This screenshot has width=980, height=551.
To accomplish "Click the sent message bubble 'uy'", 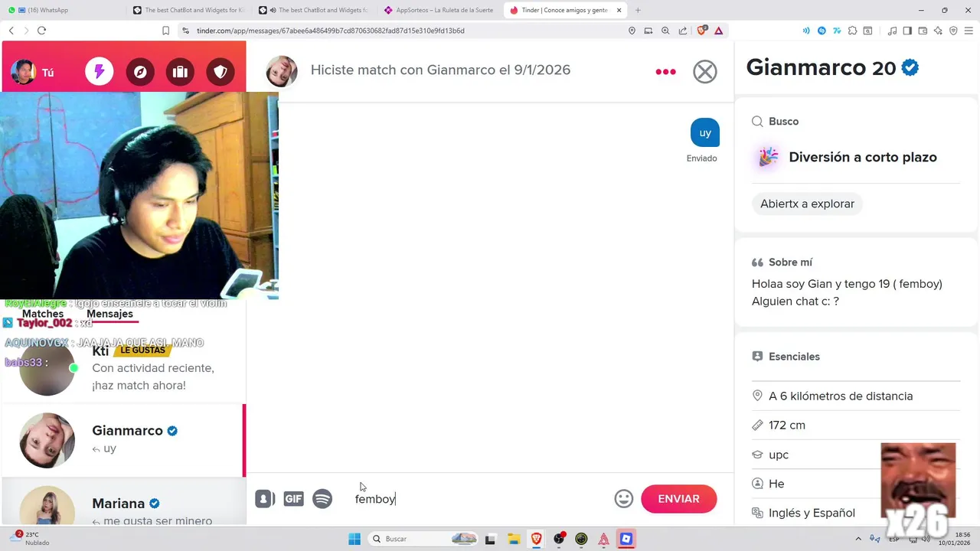I will [705, 132].
